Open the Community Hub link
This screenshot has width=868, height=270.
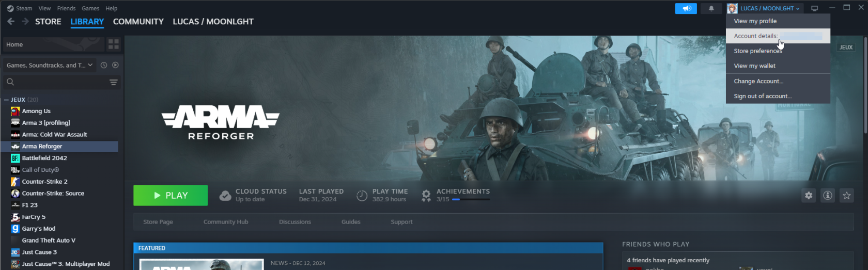tap(226, 222)
